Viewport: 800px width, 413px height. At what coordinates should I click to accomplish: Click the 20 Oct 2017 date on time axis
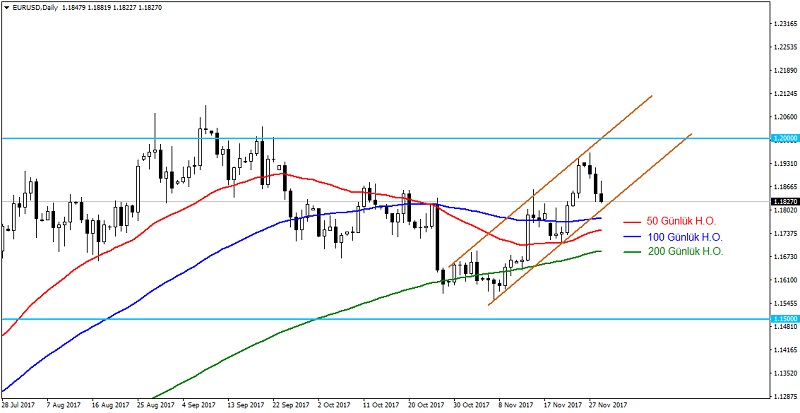(x=426, y=406)
